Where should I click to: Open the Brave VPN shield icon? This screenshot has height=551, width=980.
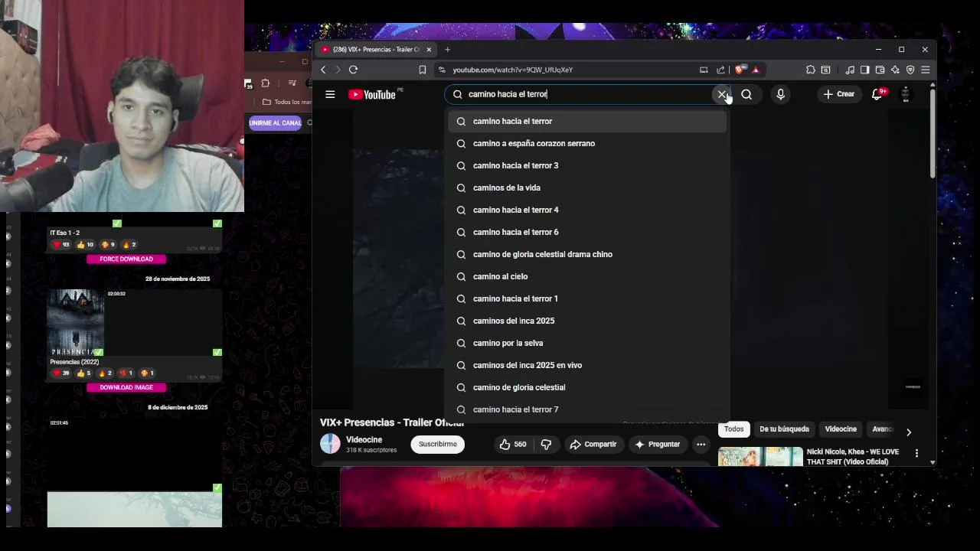(910, 70)
